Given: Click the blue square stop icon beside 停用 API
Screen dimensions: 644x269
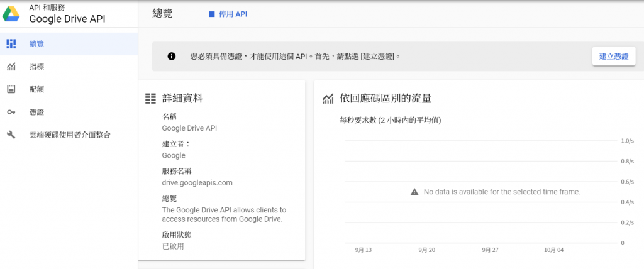Looking at the screenshot, I should click(x=212, y=14).
